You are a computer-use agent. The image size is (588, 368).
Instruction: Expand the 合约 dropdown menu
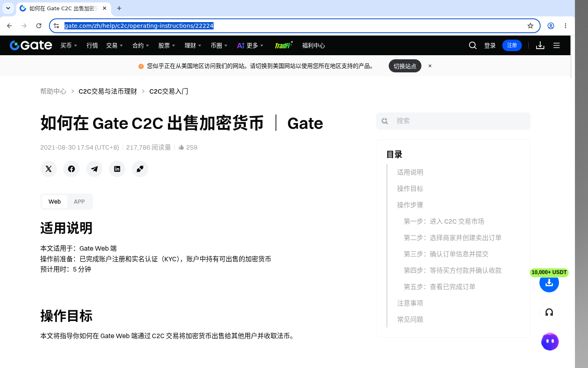coord(141,45)
